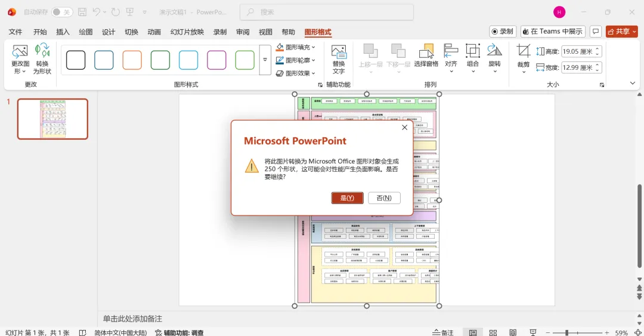Click the redo icon
The image size is (644, 336).
pos(116,13)
